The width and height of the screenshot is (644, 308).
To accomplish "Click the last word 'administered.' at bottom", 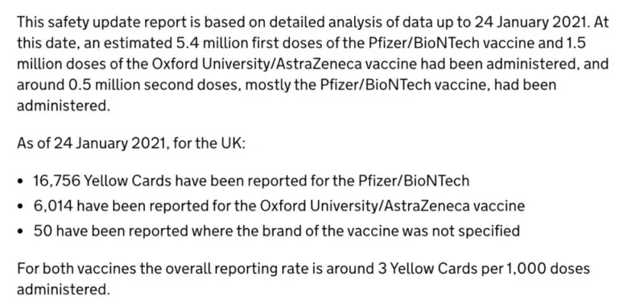I will click(x=64, y=289).
